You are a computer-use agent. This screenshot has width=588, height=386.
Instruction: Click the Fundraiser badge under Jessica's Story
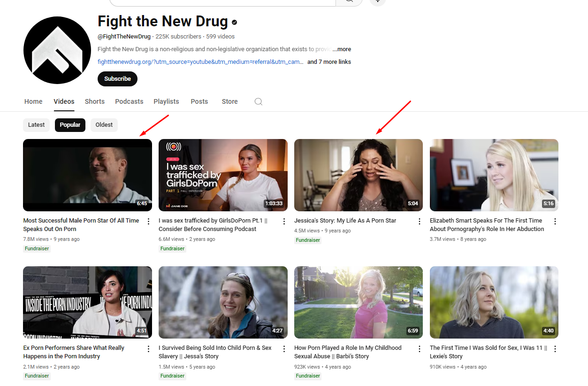(x=308, y=240)
